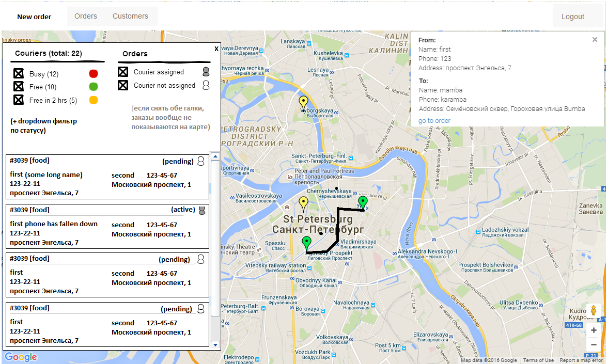Uncheck the Courier assigned orders checkbox

point(123,72)
